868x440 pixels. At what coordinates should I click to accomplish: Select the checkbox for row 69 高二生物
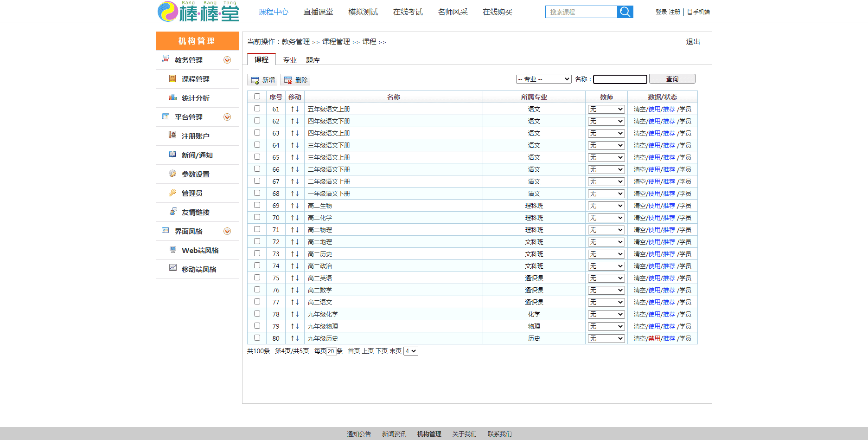coord(257,205)
